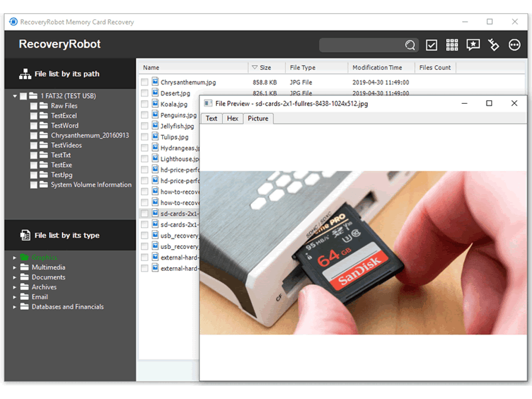Tick the 1 FAT32 (TEST USB) checkbox
The height and width of the screenshot is (399, 532).
23,96
